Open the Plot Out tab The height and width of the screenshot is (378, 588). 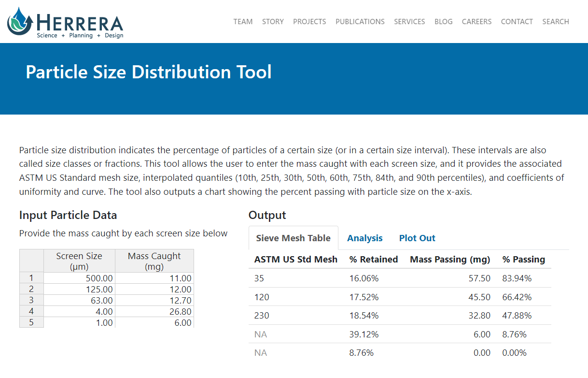417,238
